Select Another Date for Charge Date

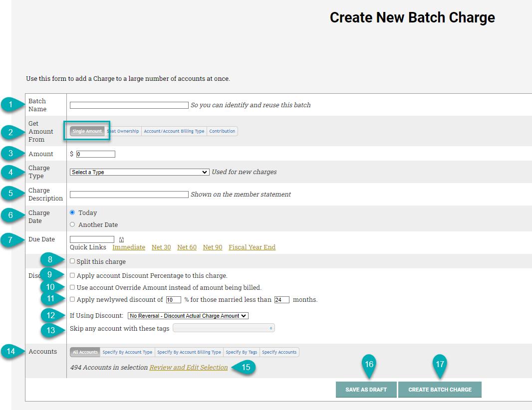(72, 224)
